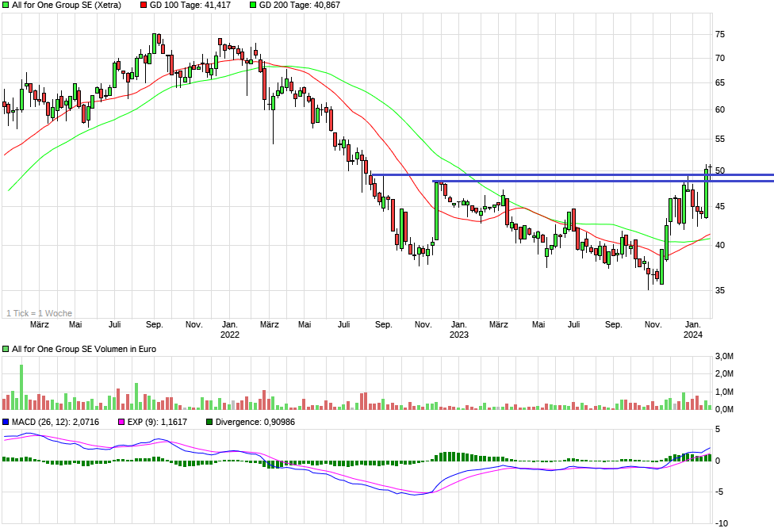The width and height of the screenshot is (774, 532).
Task: Click the Divergence: 0,90986 indicator label
Action: [x=255, y=422]
